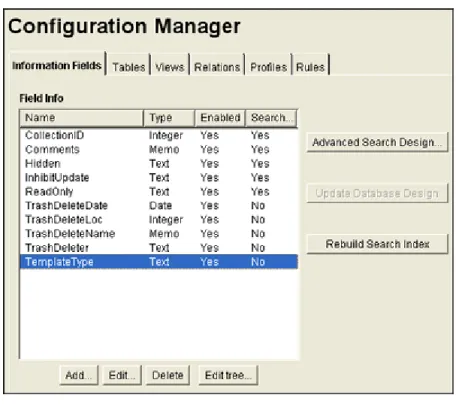Viewport: 459px width, 404px height.
Task: Click Rebuild Search Index button
Action: (x=377, y=244)
